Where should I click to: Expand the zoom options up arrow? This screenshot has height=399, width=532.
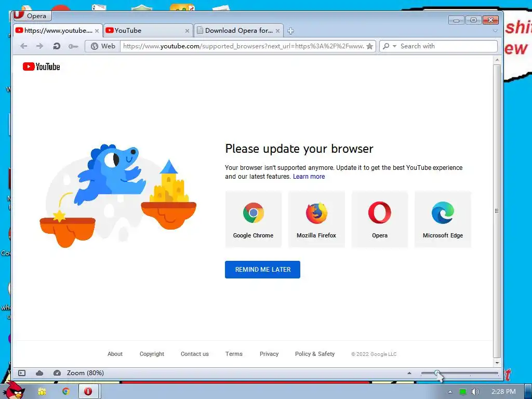pos(409,373)
